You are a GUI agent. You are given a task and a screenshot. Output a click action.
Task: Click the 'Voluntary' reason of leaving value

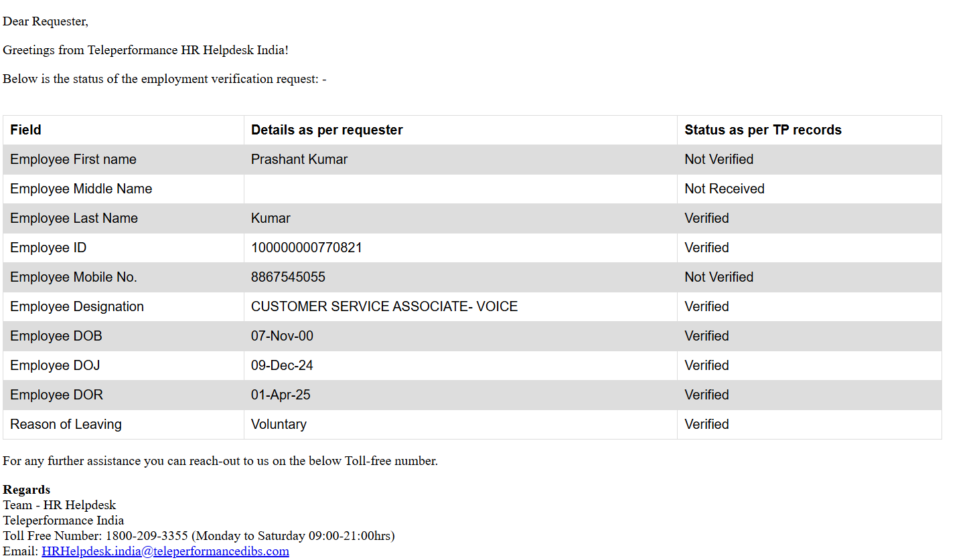point(279,424)
